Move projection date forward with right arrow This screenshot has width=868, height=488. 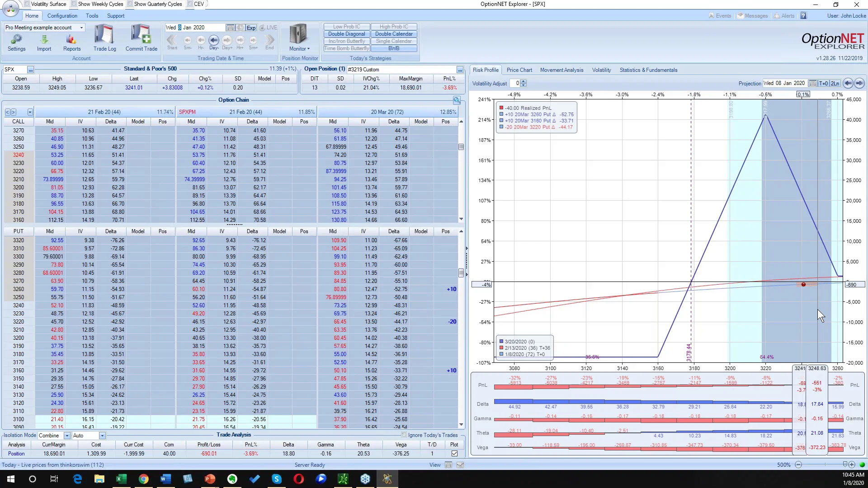(859, 83)
